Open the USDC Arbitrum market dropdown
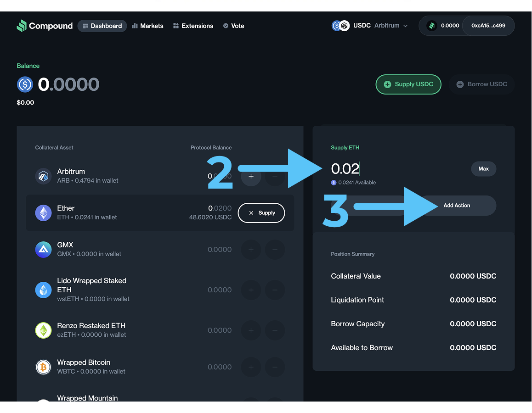532x413 pixels. pos(370,26)
